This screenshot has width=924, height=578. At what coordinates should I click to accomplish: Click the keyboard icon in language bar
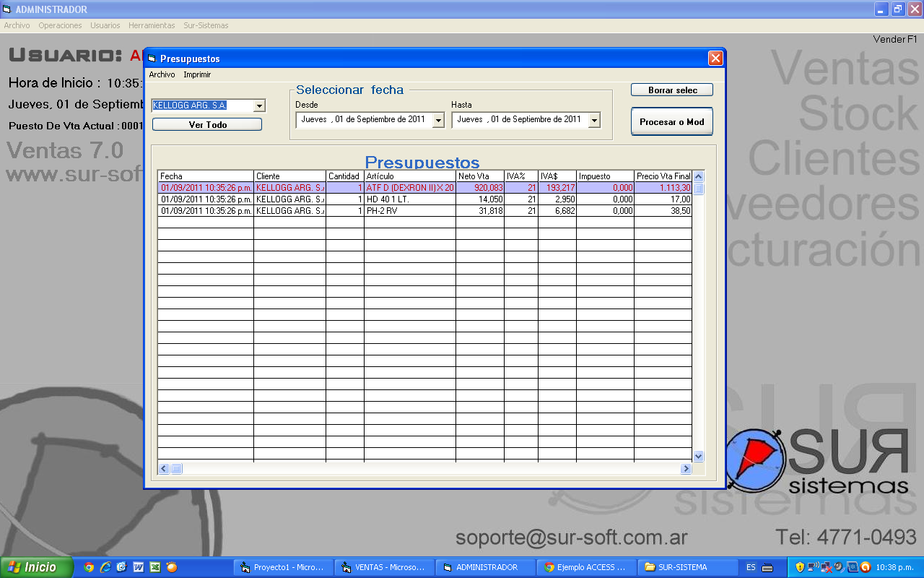[x=767, y=568]
